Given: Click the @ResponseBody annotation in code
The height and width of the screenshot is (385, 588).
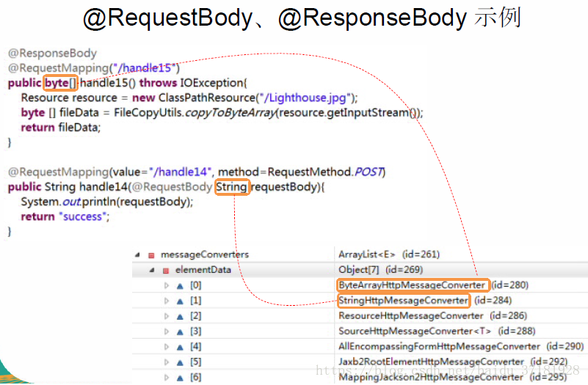Looking at the screenshot, I should point(53,54).
